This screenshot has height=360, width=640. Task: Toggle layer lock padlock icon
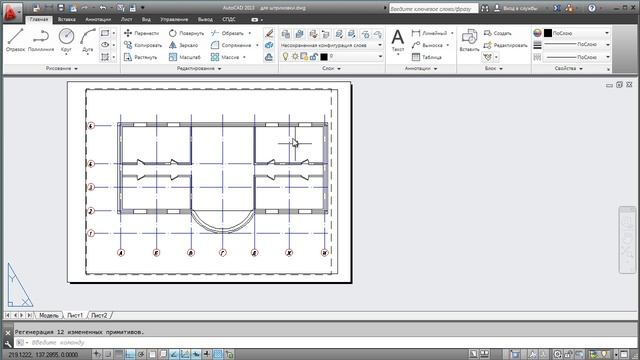click(313, 57)
